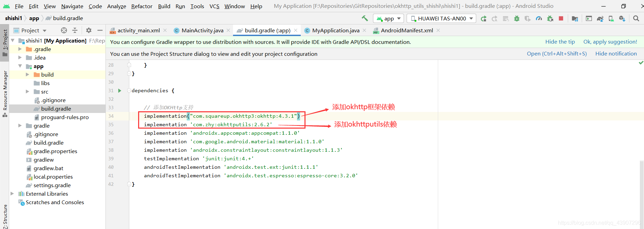Image resolution: width=644 pixels, height=229 pixels.
Task: Click the Collapse All icon in Project panel
Action: click(75, 30)
